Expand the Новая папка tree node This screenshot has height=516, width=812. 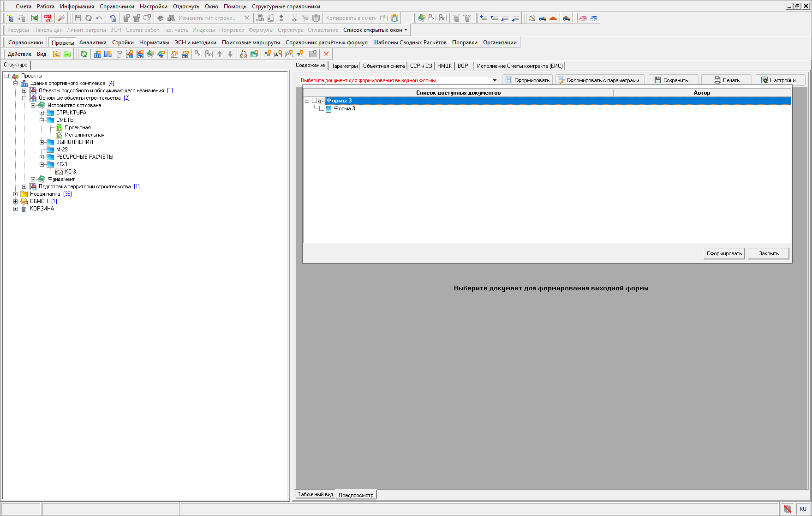click(16, 194)
